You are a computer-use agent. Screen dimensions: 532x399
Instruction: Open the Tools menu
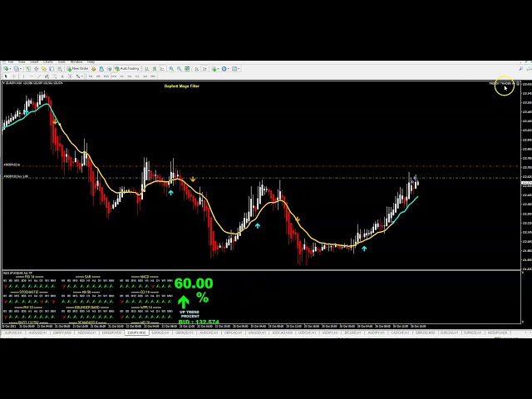pos(62,62)
